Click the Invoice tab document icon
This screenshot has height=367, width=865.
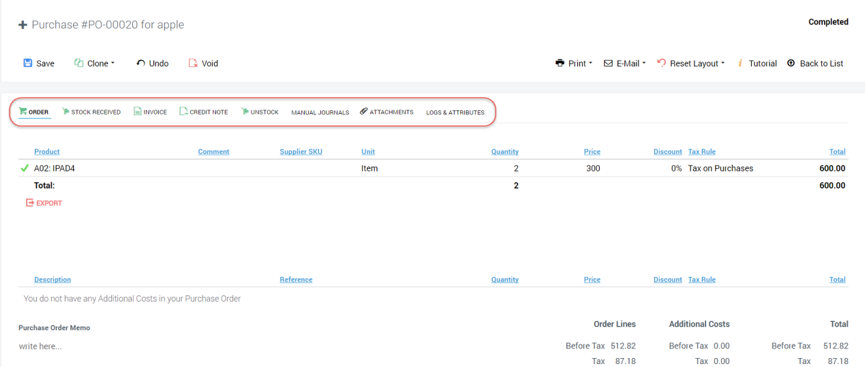tap(137, 111)
